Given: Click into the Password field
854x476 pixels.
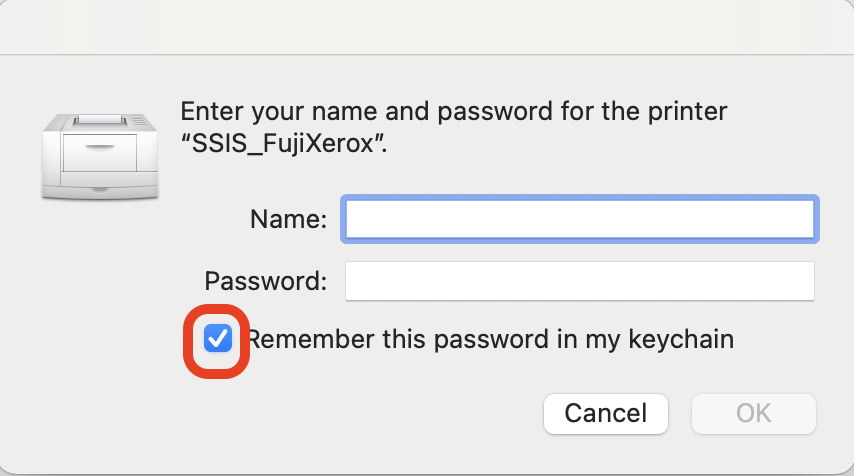Looking at the screenshot, I should click(580, 281).
